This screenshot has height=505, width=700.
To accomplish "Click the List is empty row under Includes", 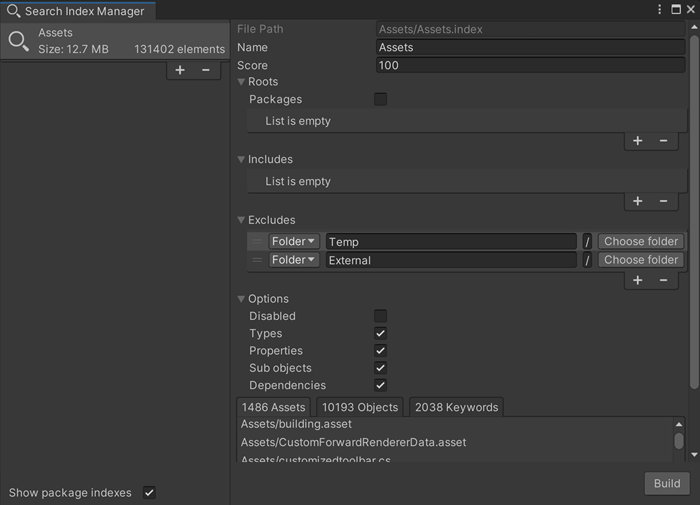I will [467, 181].
